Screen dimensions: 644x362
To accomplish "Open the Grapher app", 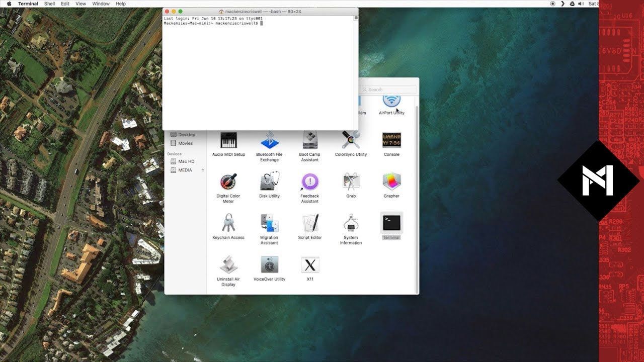I will (x=391, y=182).
